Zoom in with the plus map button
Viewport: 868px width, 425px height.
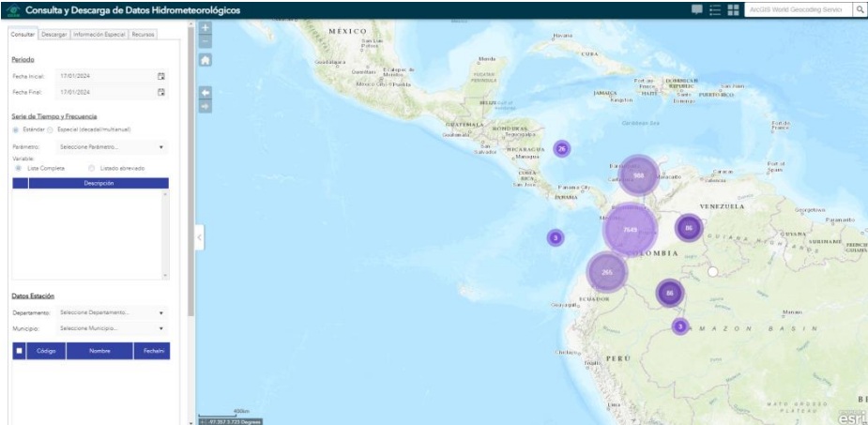pyautogui.click(x=205, y=28)
